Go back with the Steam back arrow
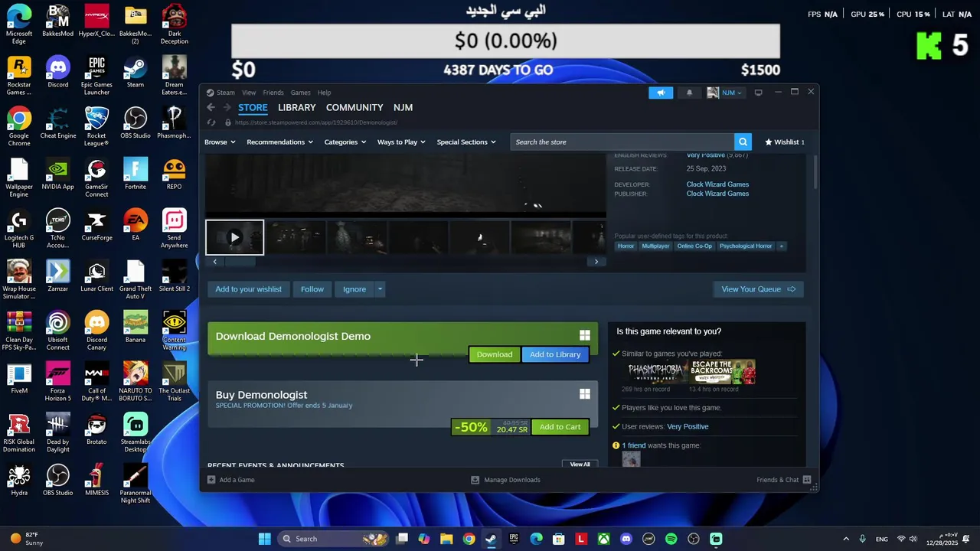 211,108
